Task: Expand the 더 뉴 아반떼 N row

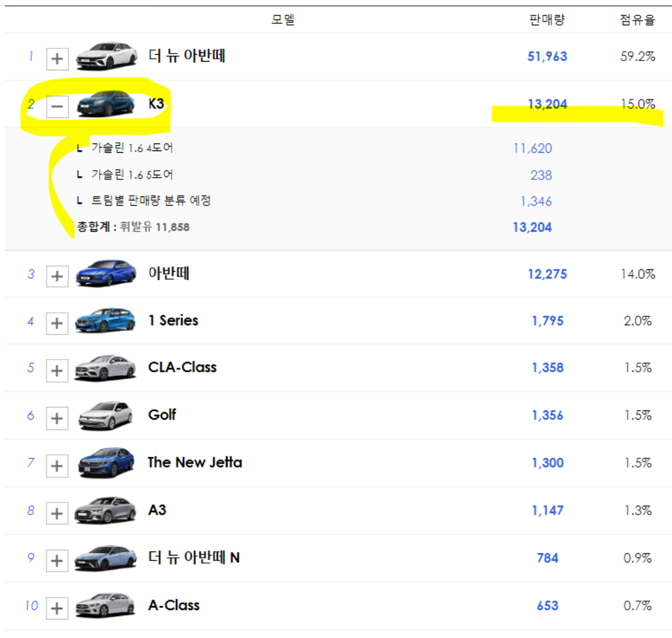Action: 58,561
